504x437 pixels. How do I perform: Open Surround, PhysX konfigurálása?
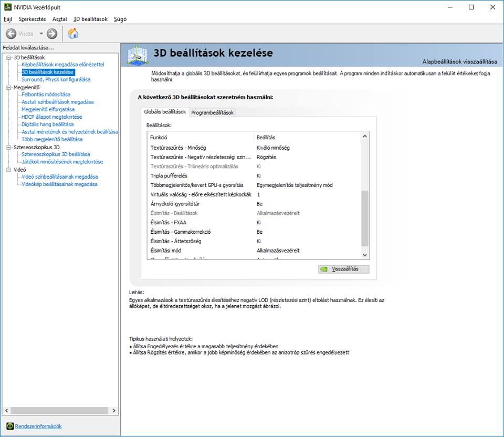pos(56,79)
